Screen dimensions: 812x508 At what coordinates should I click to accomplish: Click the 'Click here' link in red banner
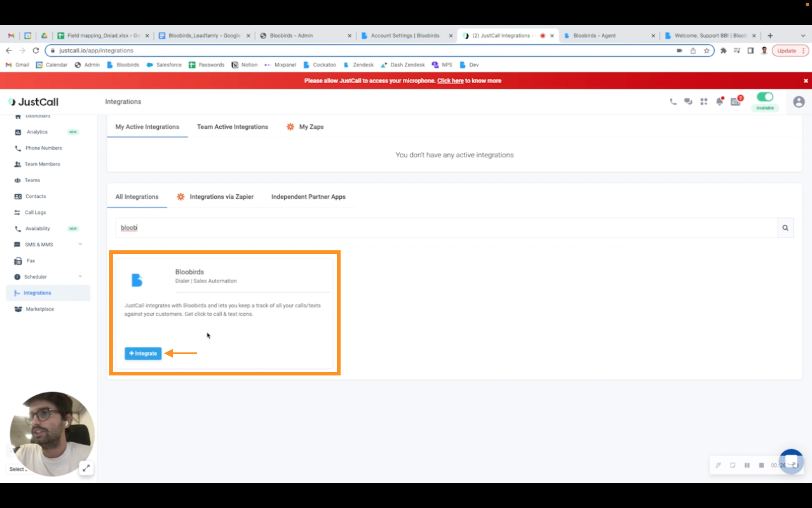450,81
